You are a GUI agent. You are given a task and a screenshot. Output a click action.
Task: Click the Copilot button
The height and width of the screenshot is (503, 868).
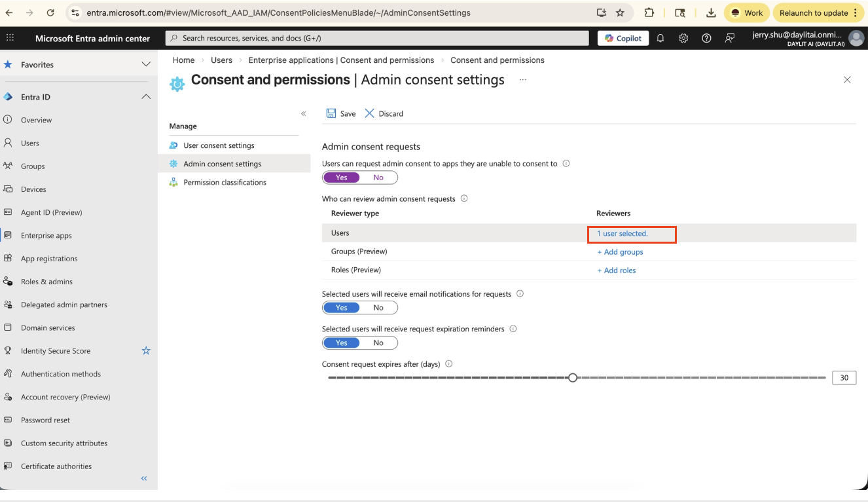(623, 38)
